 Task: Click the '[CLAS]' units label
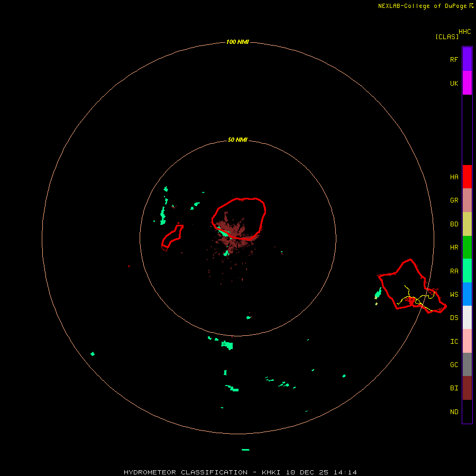[x=447, y=36]
